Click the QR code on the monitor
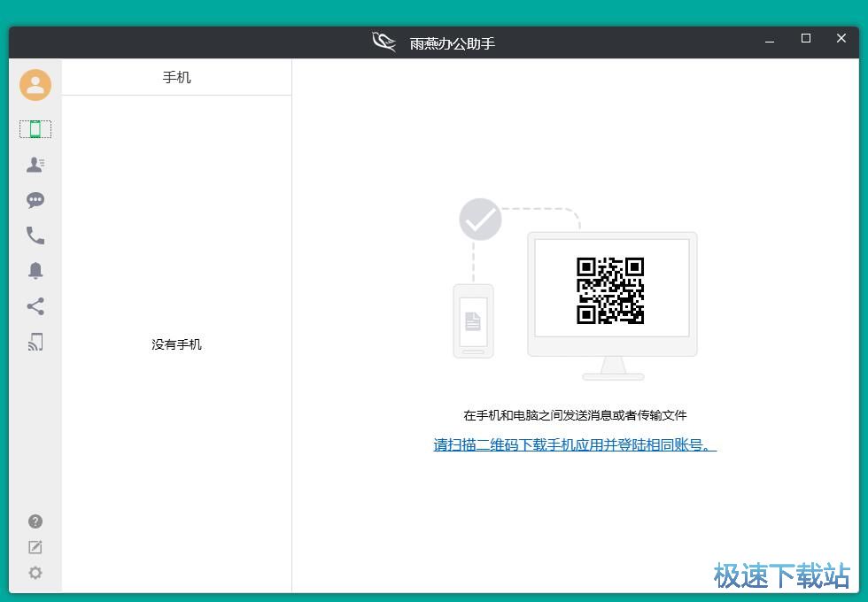 pos(610,290)
